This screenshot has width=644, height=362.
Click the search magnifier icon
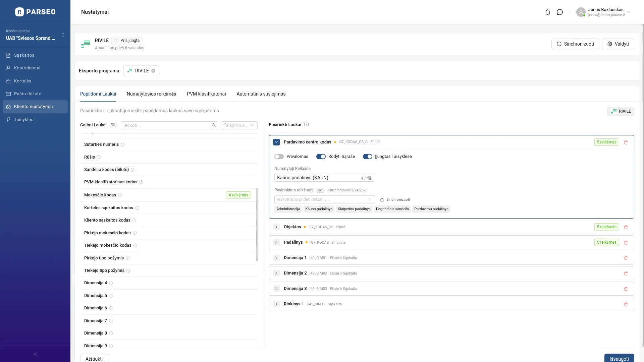coord(214,125)
